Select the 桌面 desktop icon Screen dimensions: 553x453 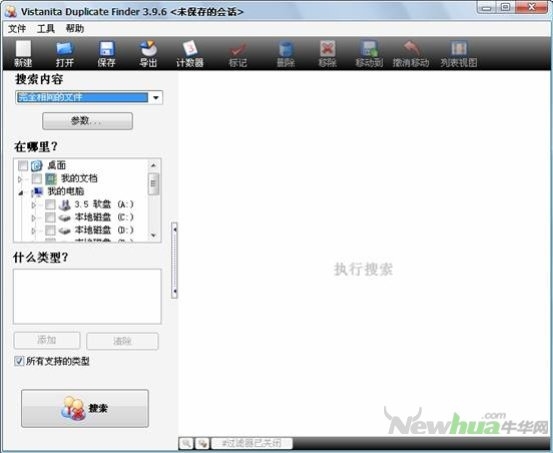click(x=37, y=165)
